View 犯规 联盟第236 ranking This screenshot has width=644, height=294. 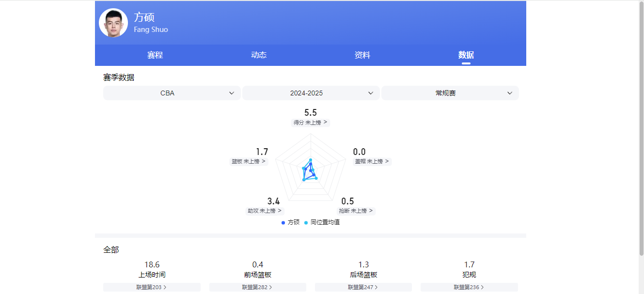coord(468,287)
